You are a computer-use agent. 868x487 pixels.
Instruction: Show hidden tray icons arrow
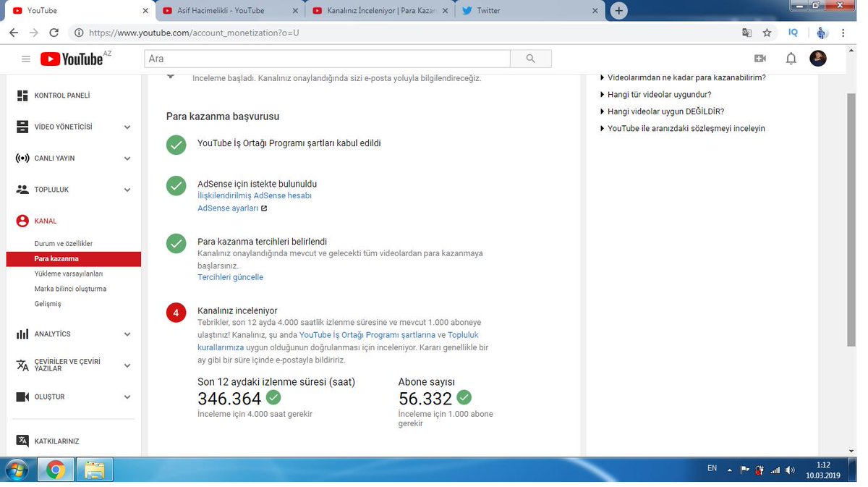pos(729,470)
